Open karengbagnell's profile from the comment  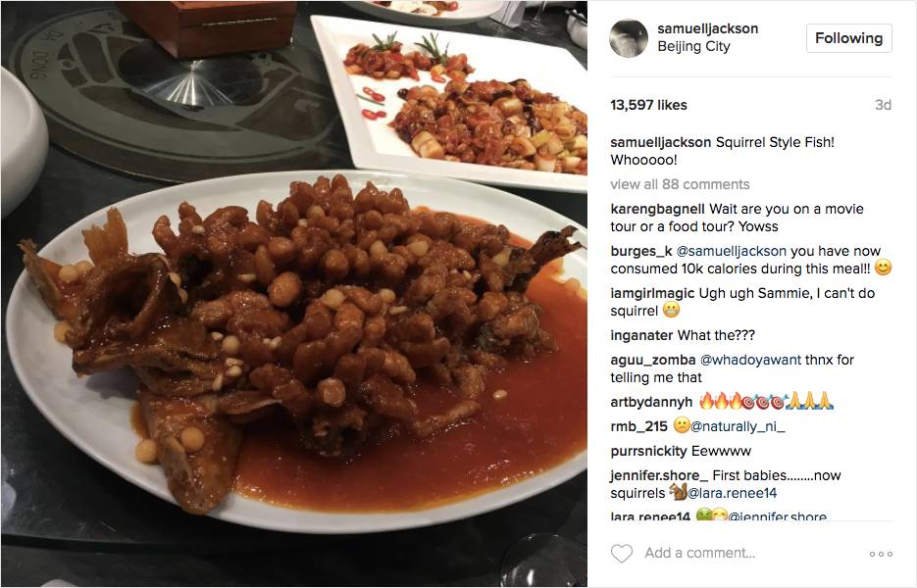(657, 210)
